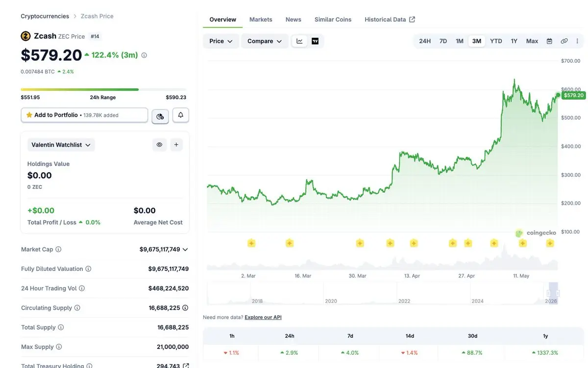Open the Max Supply info icon

coord(59,347)
